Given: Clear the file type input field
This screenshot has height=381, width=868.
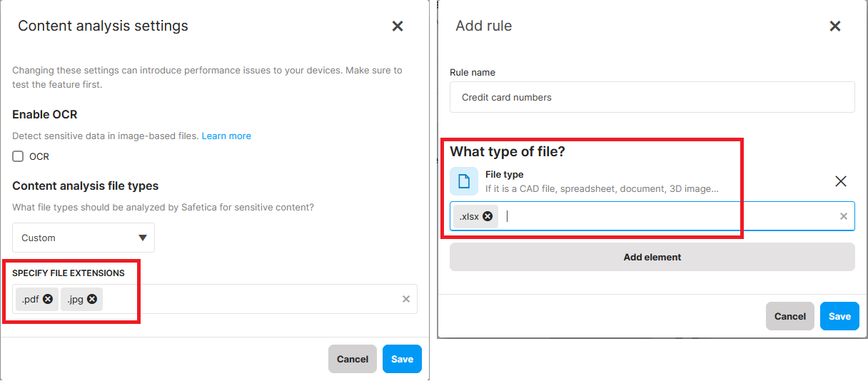Looking at the screenshot, I should (x=843, y=216).
